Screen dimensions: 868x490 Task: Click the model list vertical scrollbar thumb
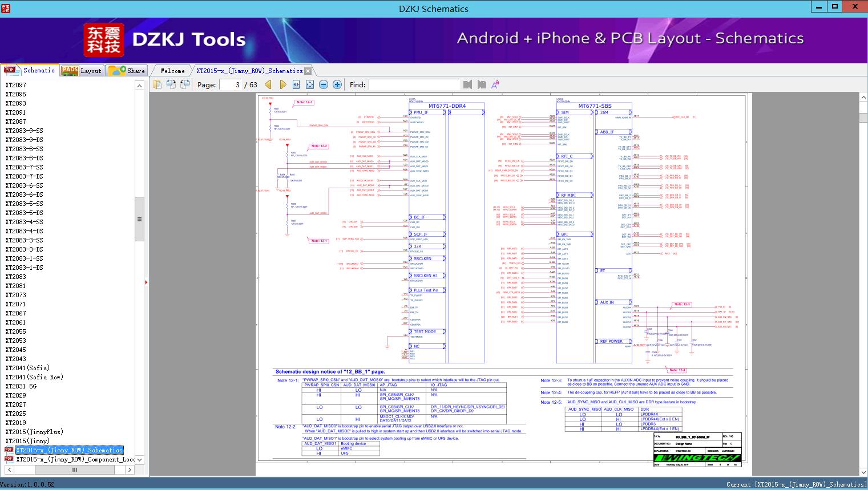(x=139, y=219)
